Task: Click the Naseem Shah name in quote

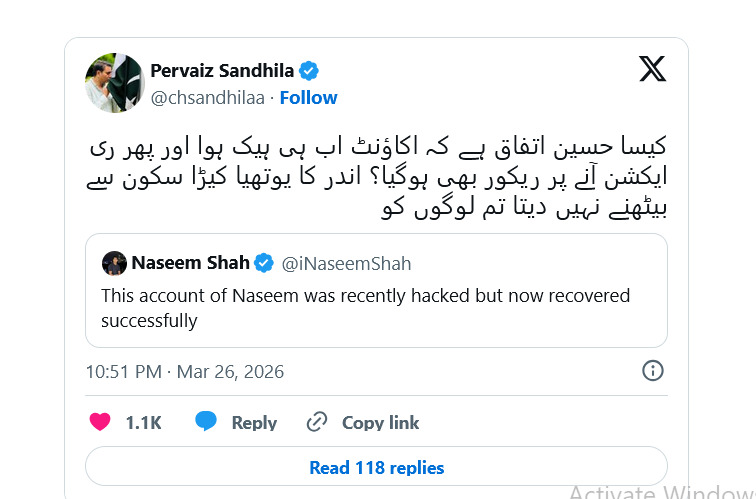Action: point(189,264)
